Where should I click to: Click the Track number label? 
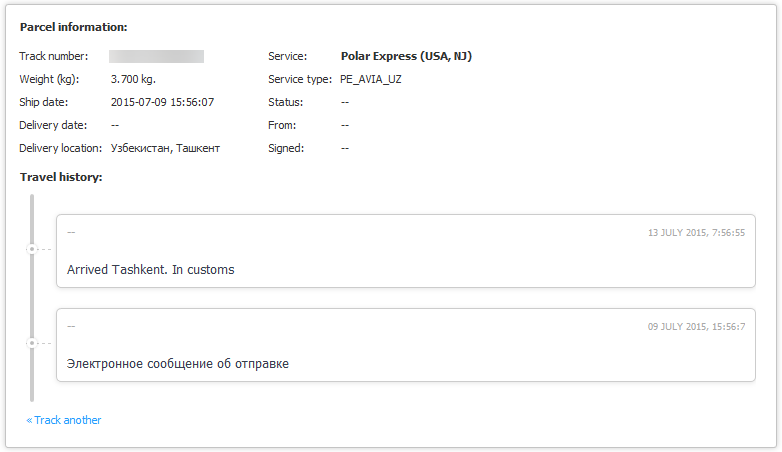tap(54, 56)
